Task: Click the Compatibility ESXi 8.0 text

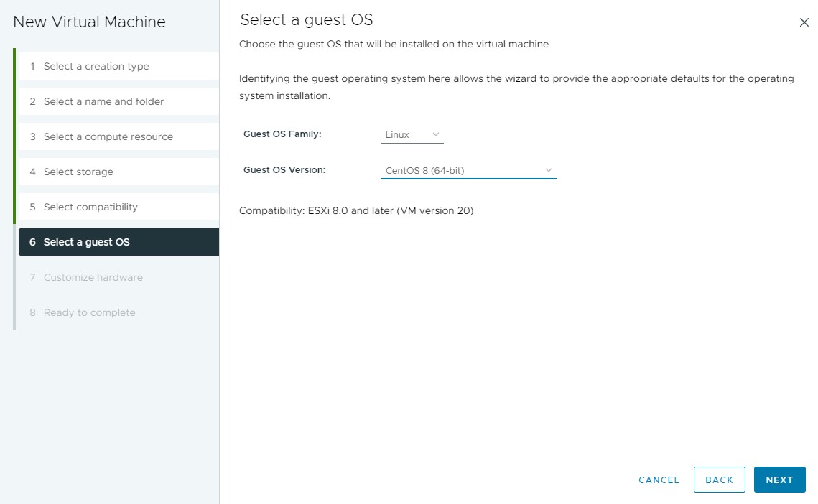Action: [x=356, y=210]
